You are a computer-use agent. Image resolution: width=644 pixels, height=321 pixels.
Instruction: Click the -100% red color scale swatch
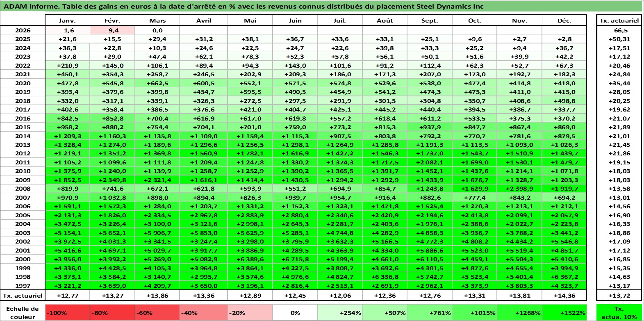pos(67,312)
